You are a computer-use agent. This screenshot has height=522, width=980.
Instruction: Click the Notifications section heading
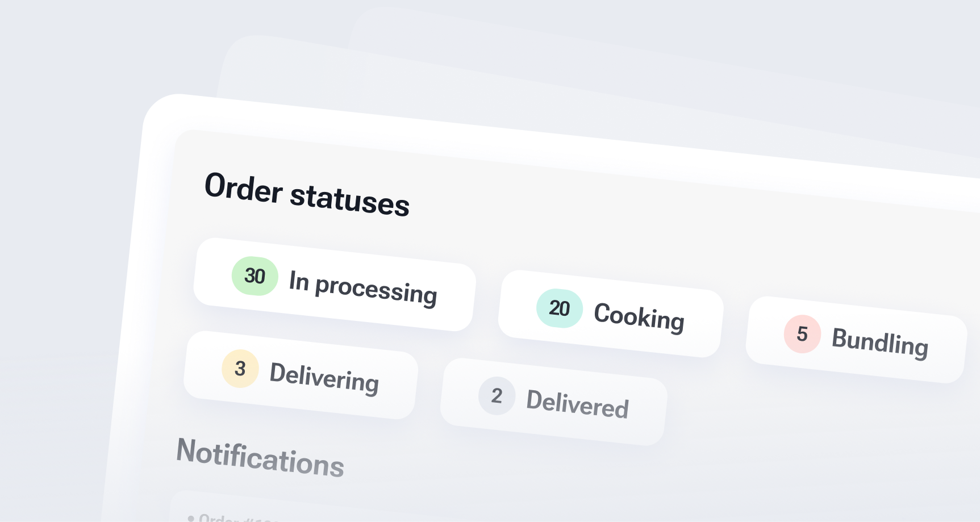[x=260, y=458]
